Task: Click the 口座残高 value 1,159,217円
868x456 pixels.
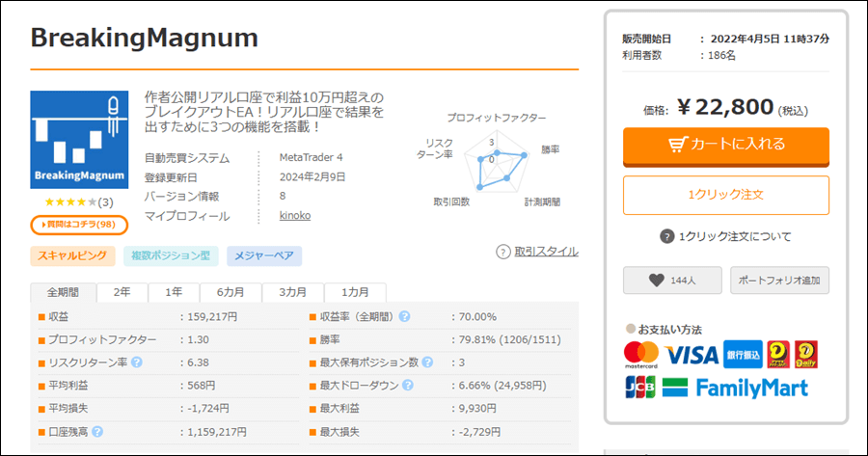Action: pyautogui.click(x=217, y=431)
